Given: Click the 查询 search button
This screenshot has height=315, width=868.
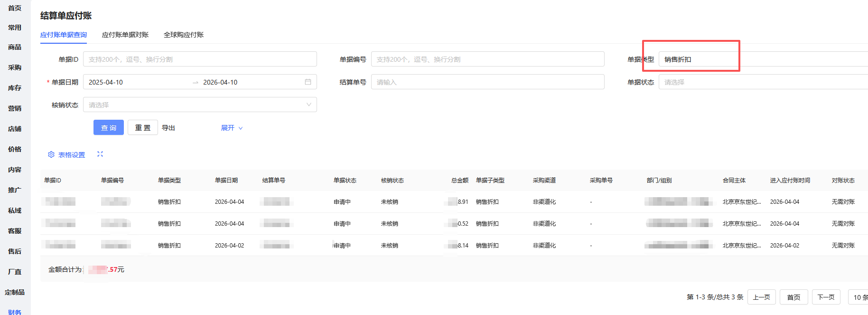Looking at the screenshot, I should [x=109, y=128].
